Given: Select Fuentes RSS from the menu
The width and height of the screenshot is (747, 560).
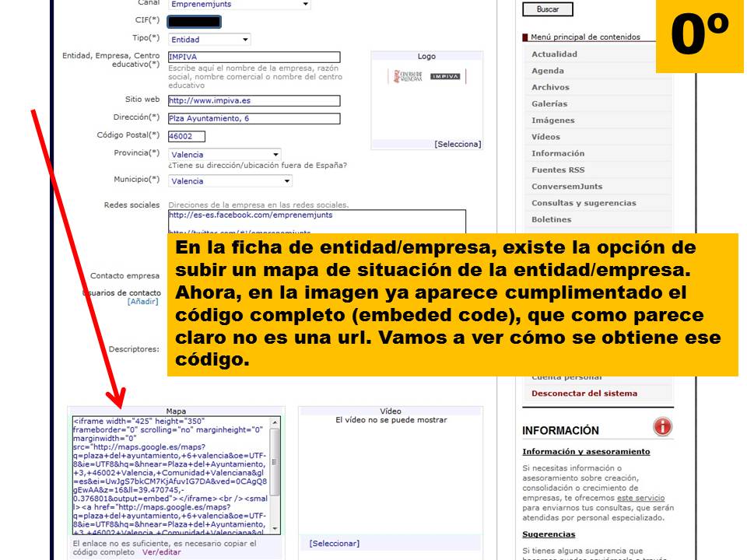Looking at the screenshot, I should pyautogui.click(x=558, y=170).
